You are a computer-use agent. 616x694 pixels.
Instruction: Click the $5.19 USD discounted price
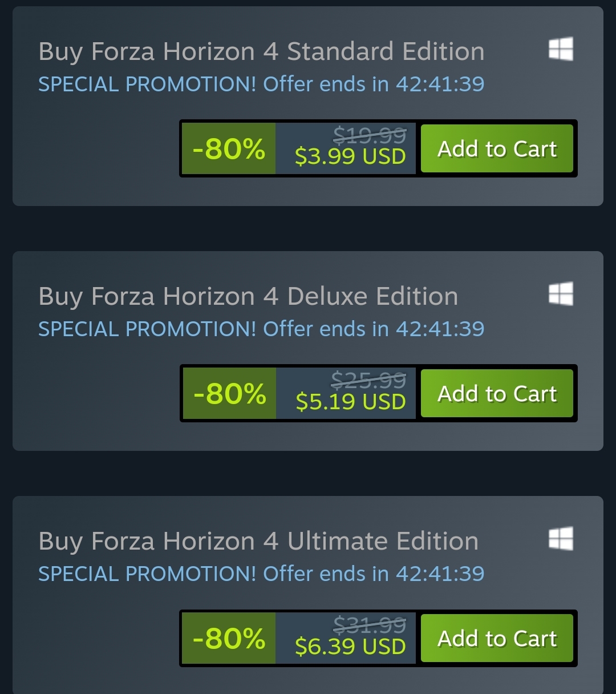351,402
